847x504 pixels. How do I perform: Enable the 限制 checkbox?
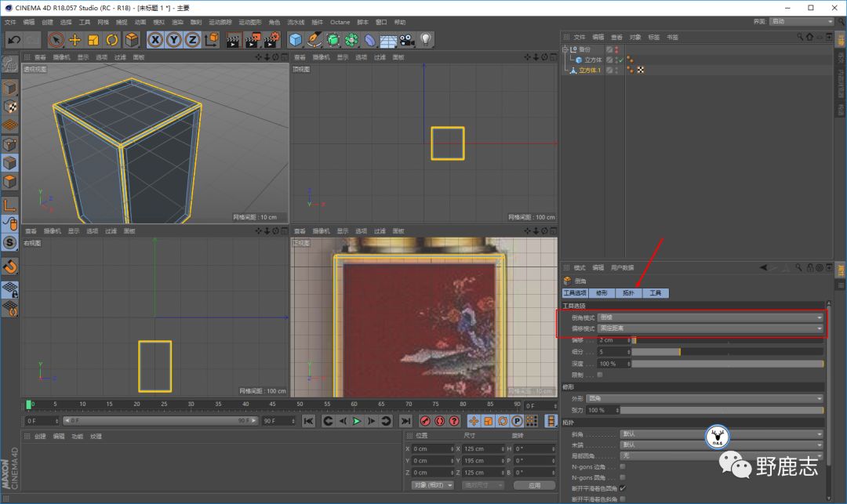click(600, 375)
